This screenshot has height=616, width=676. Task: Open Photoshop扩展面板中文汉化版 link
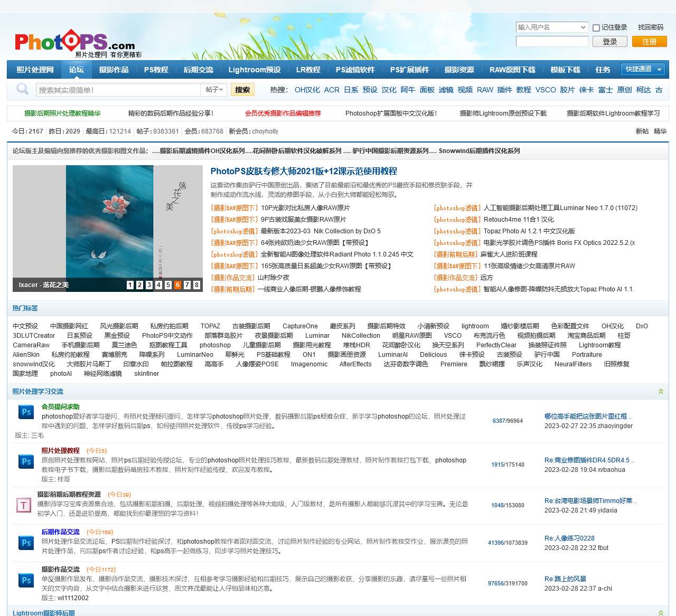tap(391, 113)
